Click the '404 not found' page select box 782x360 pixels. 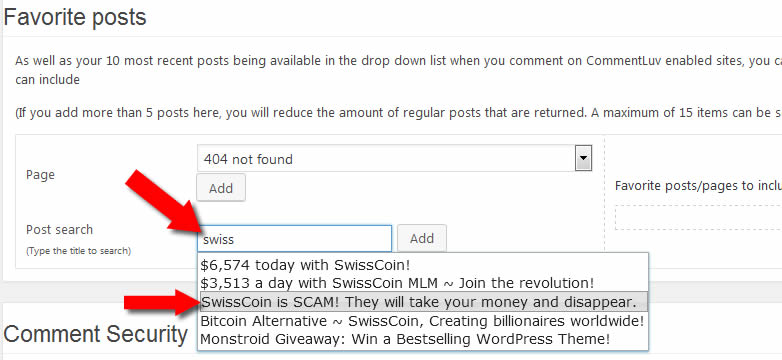tap(394, 159)
